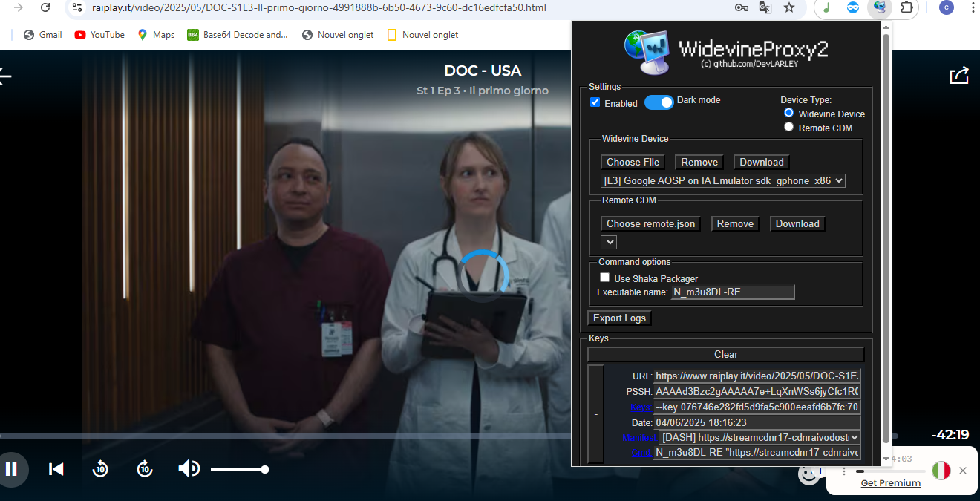Open the site information icon in address bar
This screenshot has width=980, height=501.
(x=77, y=7)
